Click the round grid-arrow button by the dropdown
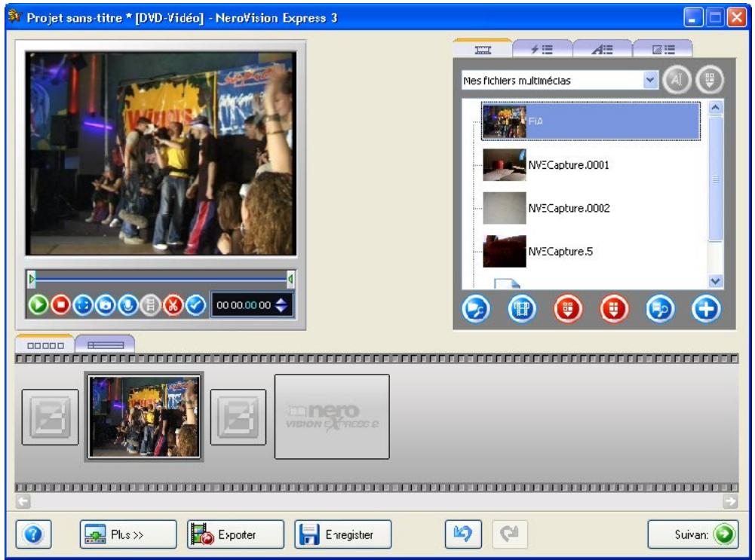This screenshot has height=560, width=755. click(709, 80)
